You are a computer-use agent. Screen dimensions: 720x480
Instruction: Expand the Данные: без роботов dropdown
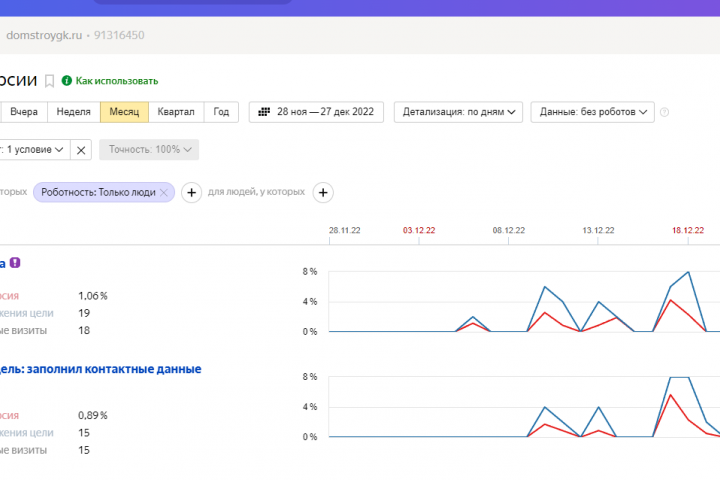tap(592, 112)
